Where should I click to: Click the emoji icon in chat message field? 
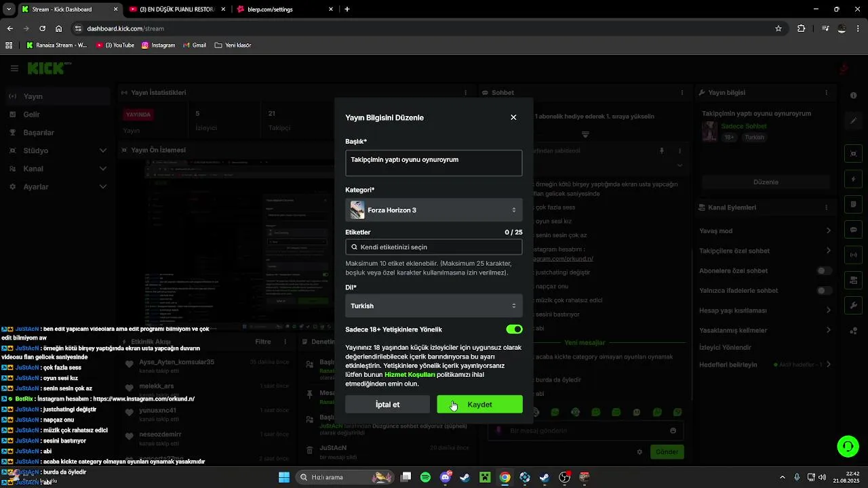click(673, 430)
